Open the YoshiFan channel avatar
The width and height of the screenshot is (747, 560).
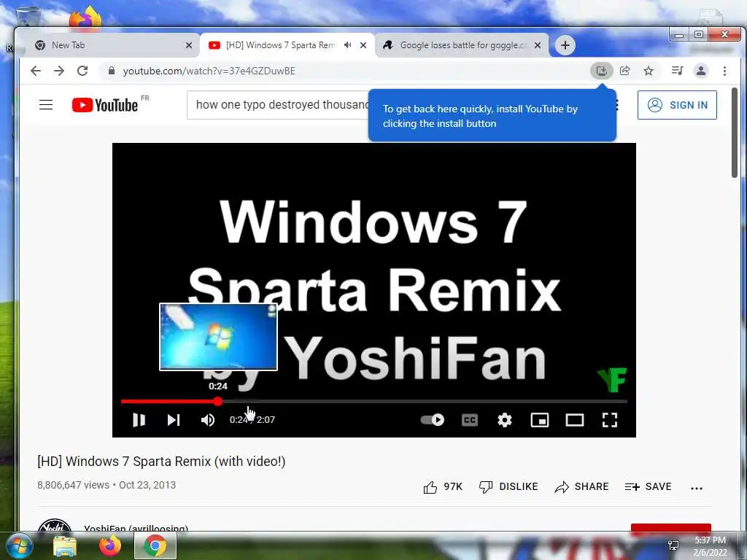(x=55, y=525)
